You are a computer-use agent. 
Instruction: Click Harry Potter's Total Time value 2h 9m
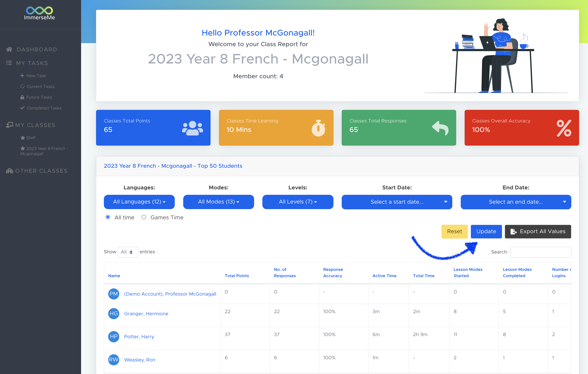[x=420, y=334]
